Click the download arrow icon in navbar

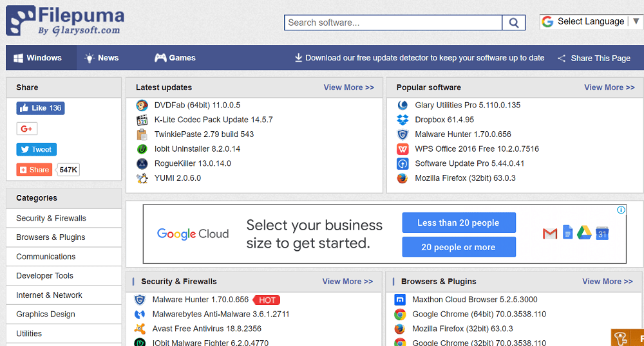299,58
